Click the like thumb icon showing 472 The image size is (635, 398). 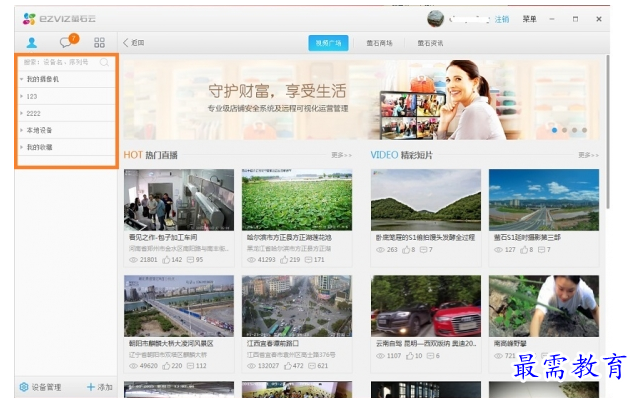pyautogui.click(x=288, y=366)
